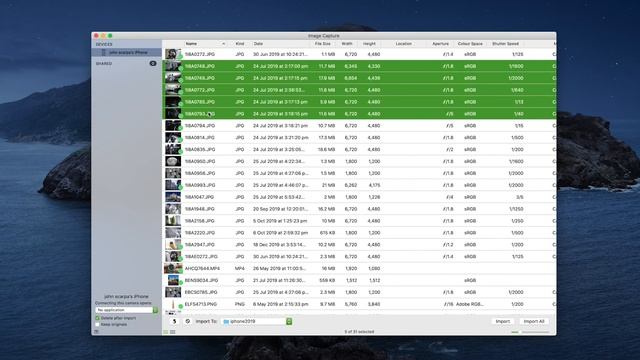Click the 559 KB file size cell
Viewport: 640px width, 360px height.
point(327,280)
